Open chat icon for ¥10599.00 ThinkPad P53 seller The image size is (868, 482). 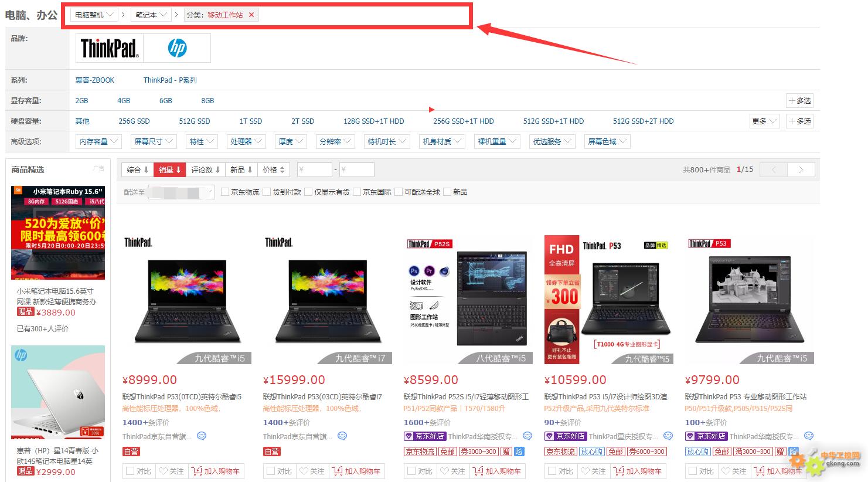click(x=668, y=436)
